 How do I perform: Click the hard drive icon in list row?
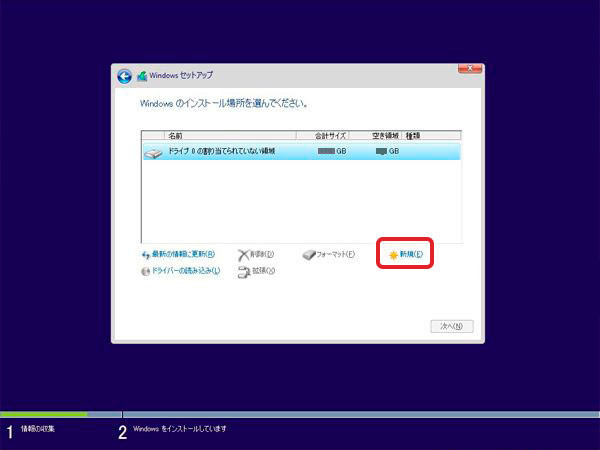(x=152, y=152)
